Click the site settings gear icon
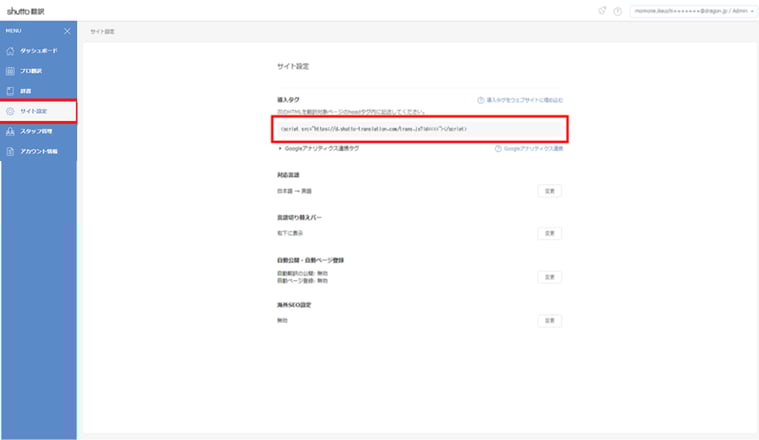The height and width of the screenshot is (440, 759). click(x=10, y=111)
